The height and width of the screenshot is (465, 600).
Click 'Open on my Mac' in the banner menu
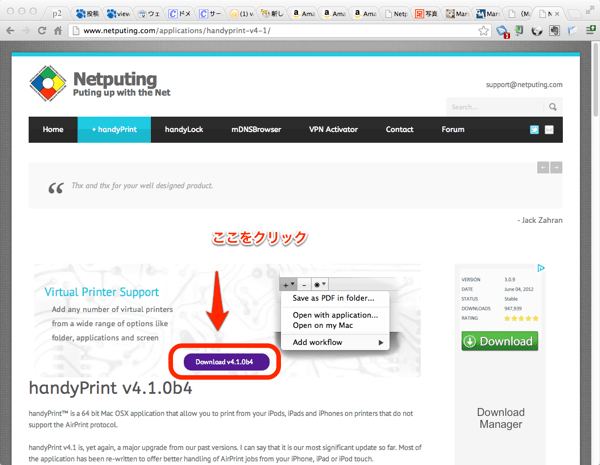[x=323, y=326]
